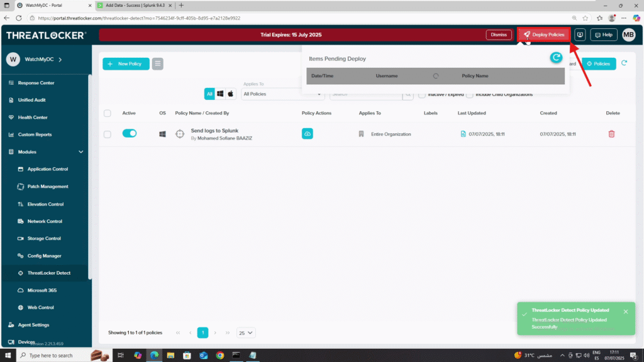Click the New Policy button
Image resolution: width=644 pixels, height=362 pixels.
coord(126,63)
